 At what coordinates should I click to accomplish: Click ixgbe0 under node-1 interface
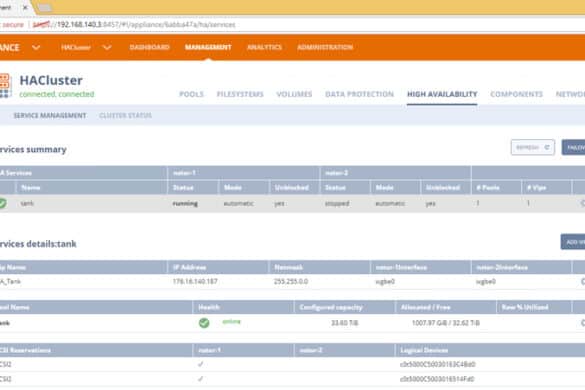tap(385, 281)
